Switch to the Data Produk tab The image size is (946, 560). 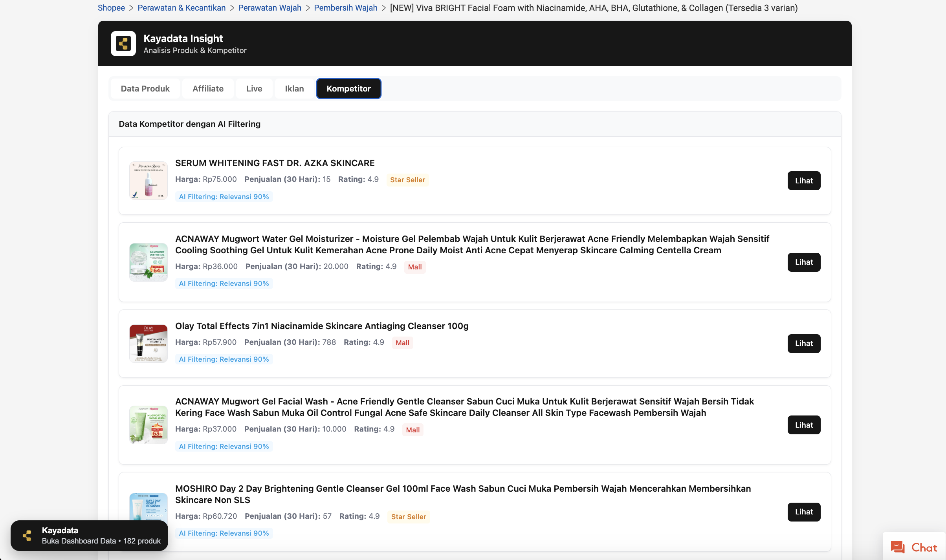145,89
